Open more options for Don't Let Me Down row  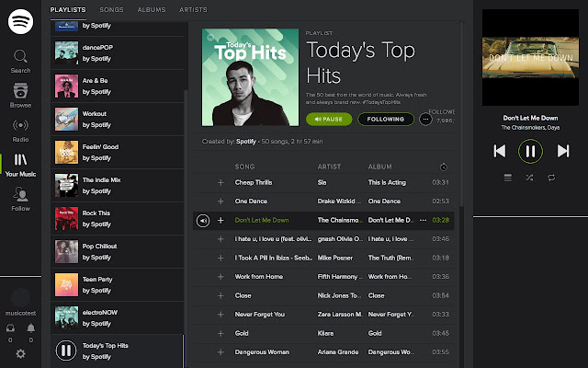(423, 220)
